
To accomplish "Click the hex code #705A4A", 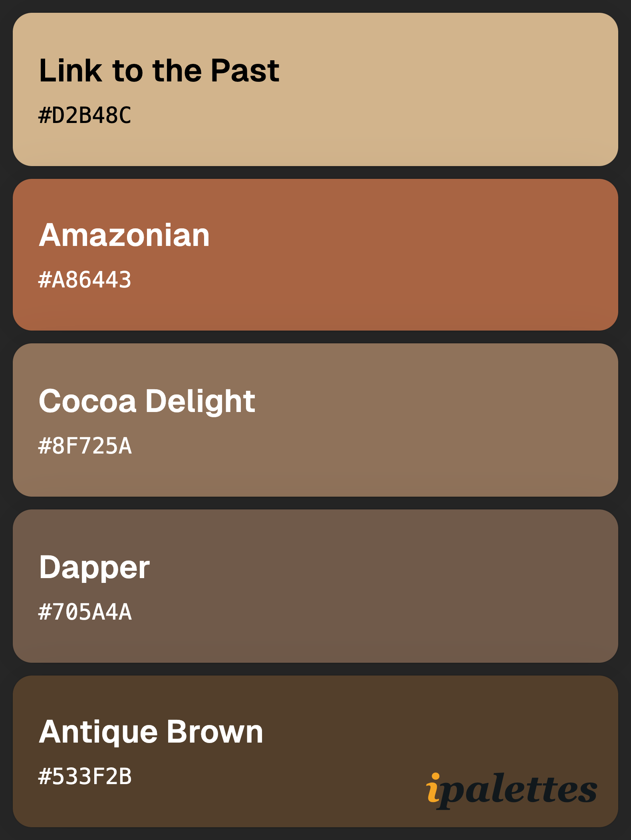I will click(x=85, y=612).
